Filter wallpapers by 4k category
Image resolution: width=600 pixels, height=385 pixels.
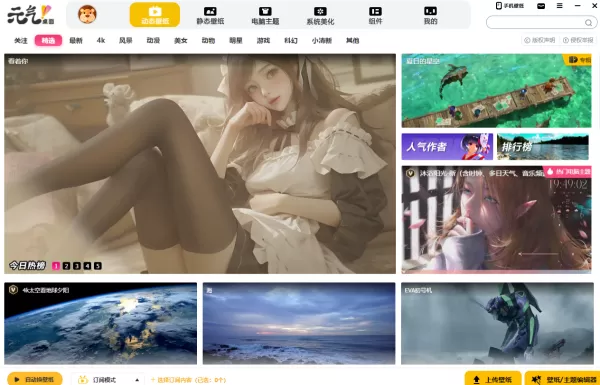(x=101, y=41)
